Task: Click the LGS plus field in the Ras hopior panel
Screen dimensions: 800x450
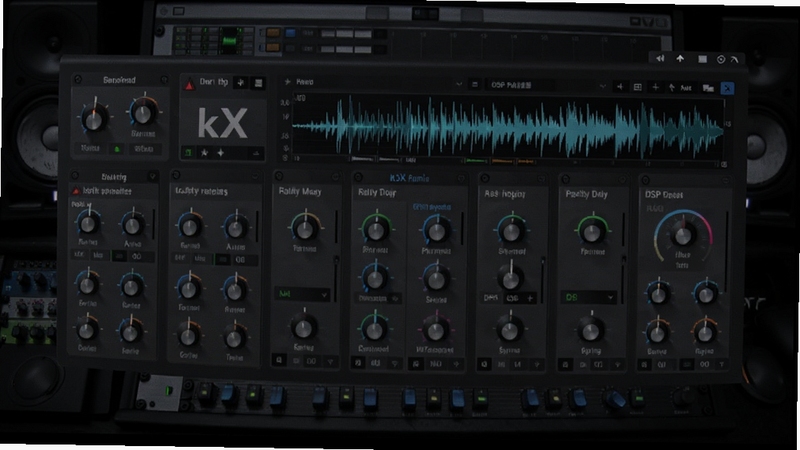Action: [x=520, y=298]
